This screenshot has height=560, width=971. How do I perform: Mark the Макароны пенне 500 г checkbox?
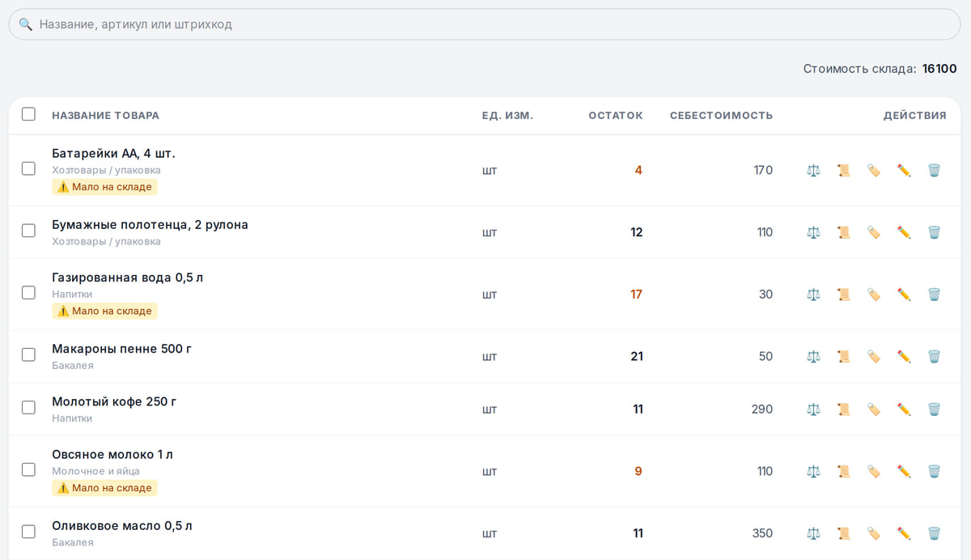(x=28, y=354)
